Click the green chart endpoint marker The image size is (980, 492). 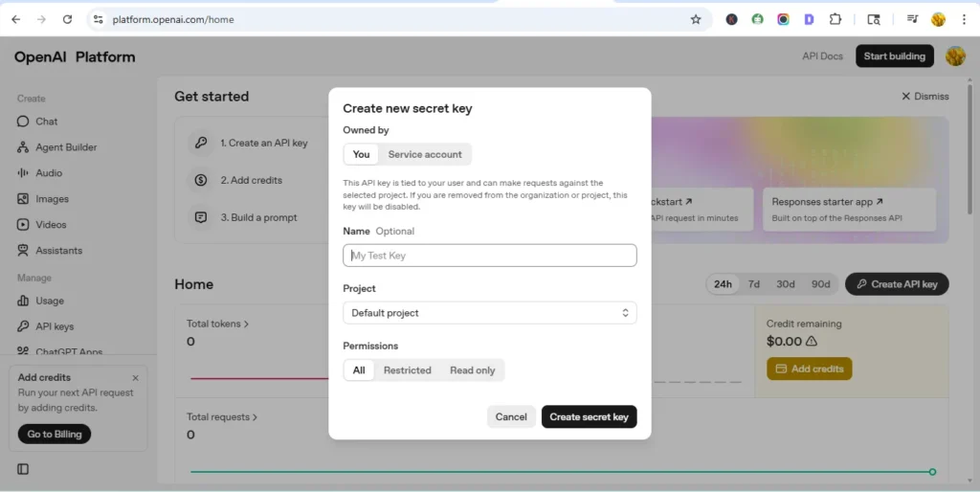tap(932, 472)
